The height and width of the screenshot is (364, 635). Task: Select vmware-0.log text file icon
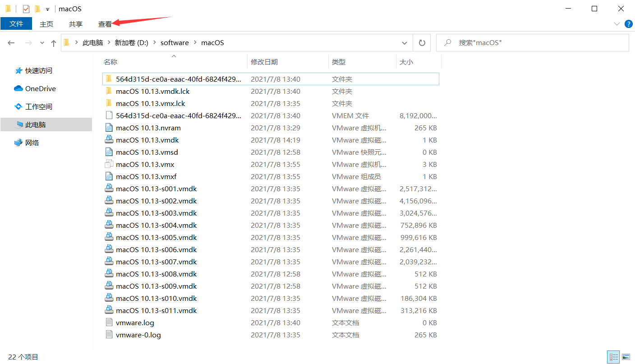(x=109, y=335)
